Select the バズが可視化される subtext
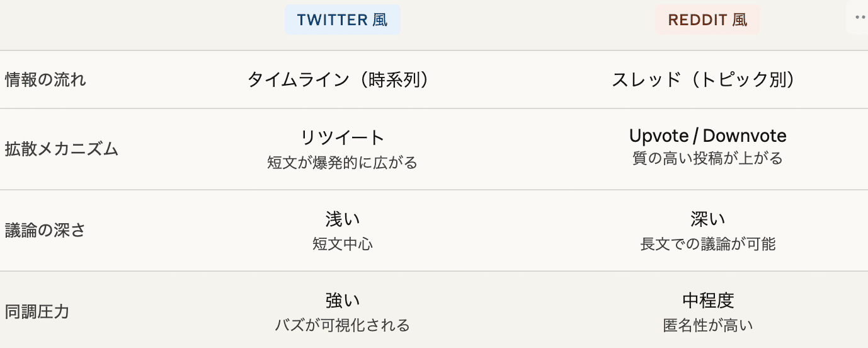Viewport: 868px width, 348px height. click(x=342, y=325)
